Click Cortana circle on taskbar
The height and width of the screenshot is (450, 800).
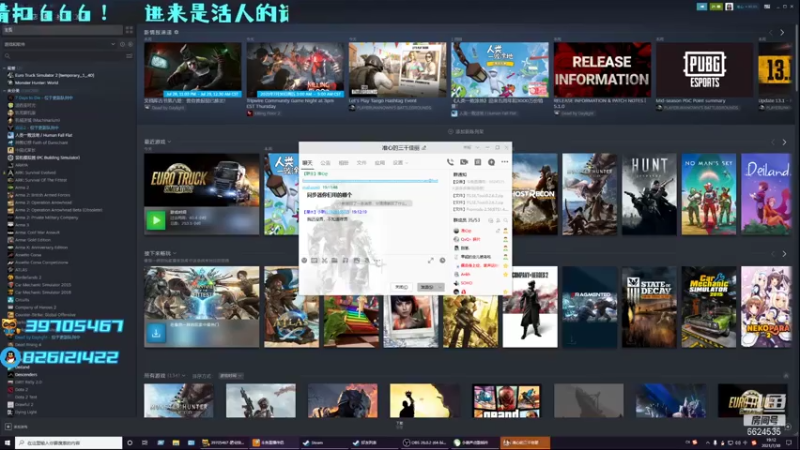coord(130,443)
